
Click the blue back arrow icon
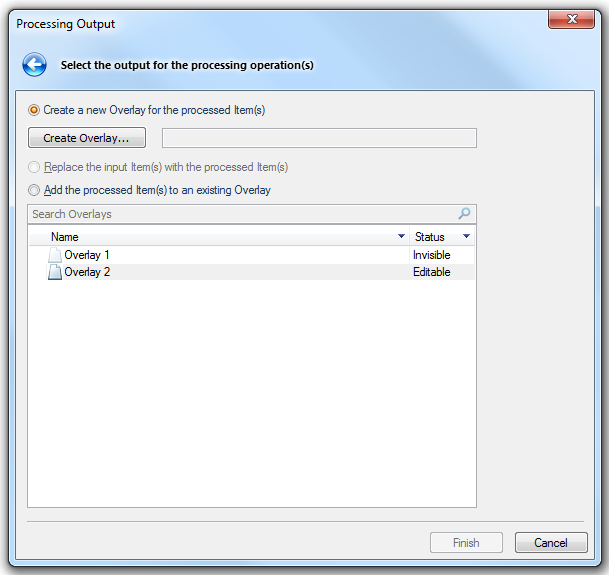click(35, 66)
